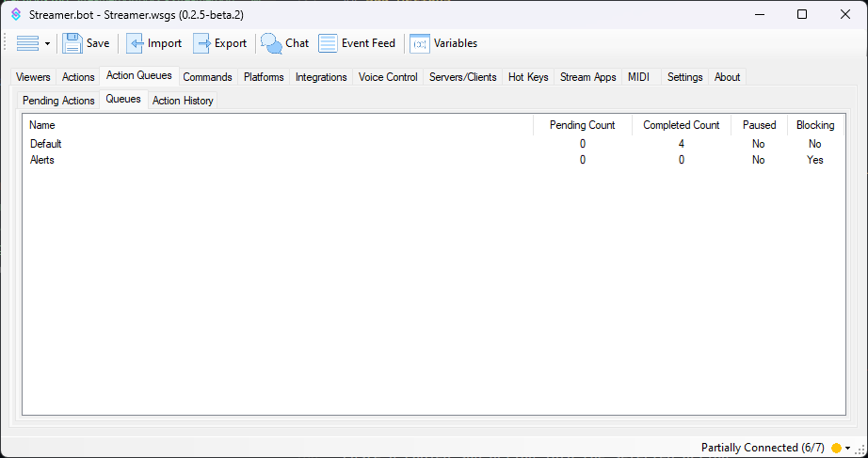Viewport: 868px width, 458px height.
Task: Switch to the Commands tab
Action: pyautogui.click(x=207, y=77)
